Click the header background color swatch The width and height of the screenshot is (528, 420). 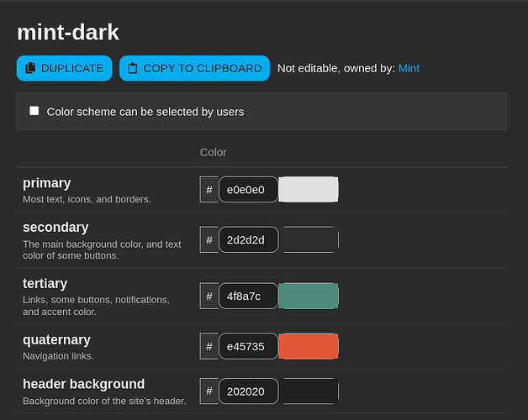point(309,391)
